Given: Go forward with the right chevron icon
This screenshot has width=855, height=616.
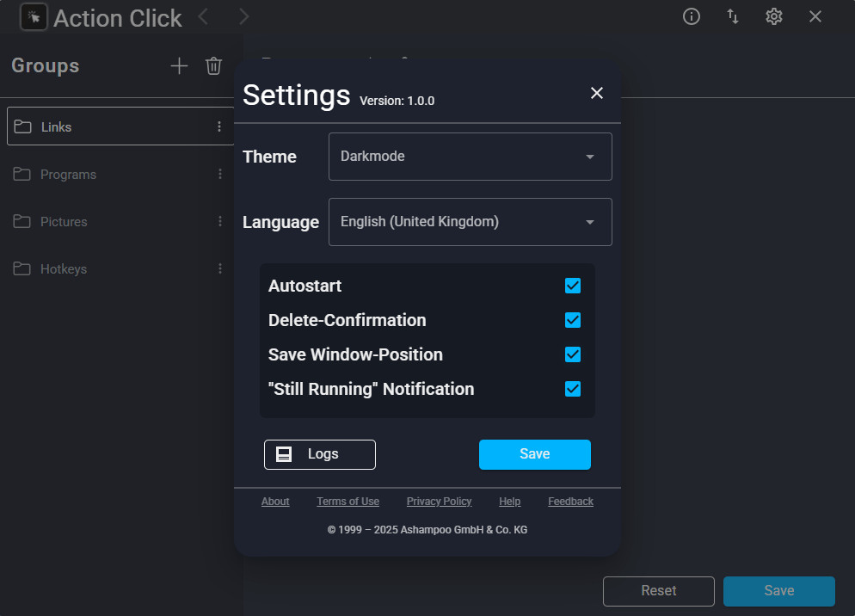Looking at the screenshot, I should click(x=244, y=16).
